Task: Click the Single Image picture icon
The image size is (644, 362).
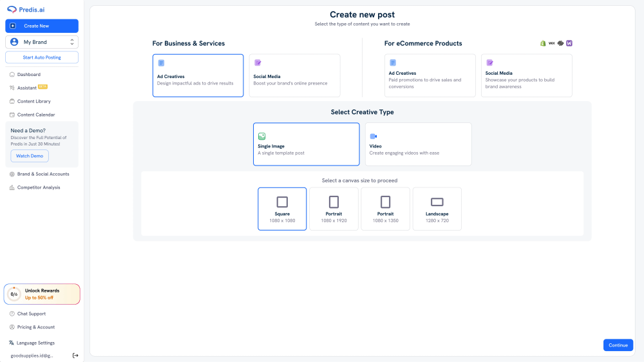Action: (x=261, y=136)
